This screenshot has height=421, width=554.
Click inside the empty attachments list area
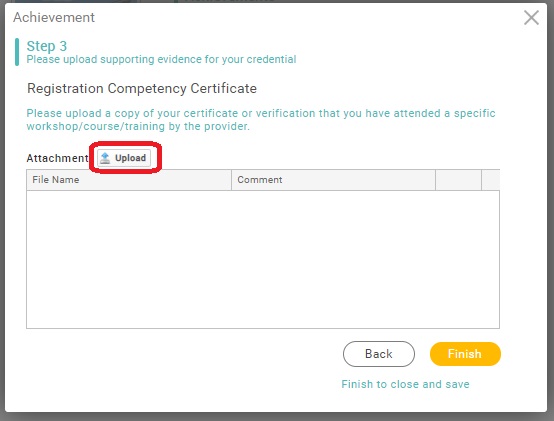[x=263, y=259]
